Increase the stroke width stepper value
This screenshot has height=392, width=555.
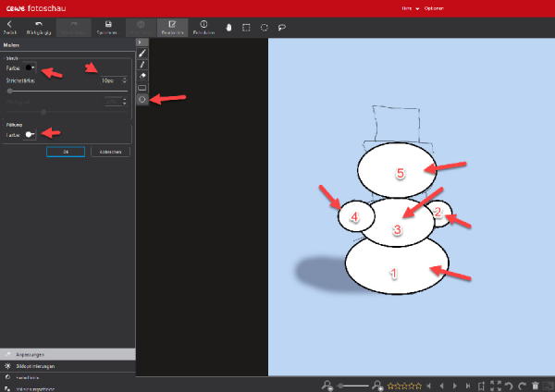coord(125,78)
